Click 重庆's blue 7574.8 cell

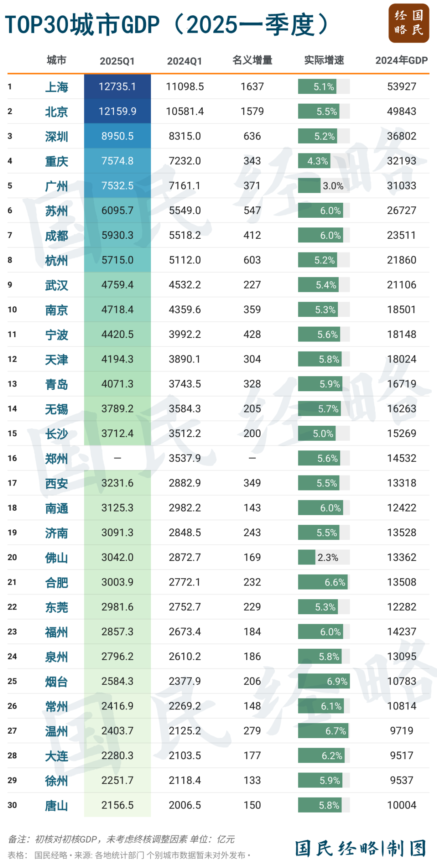(x=117, y=161)
